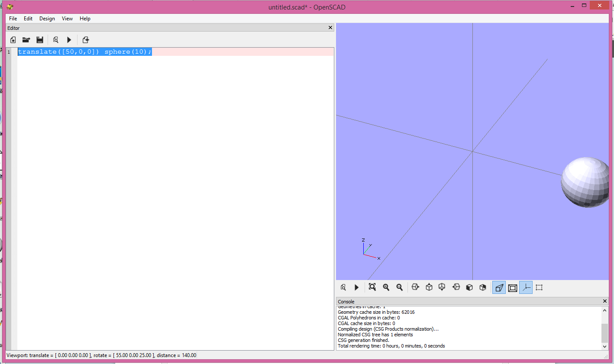Render the design using the Render icon
Viewport: 614px width, 364px height.
69,40
